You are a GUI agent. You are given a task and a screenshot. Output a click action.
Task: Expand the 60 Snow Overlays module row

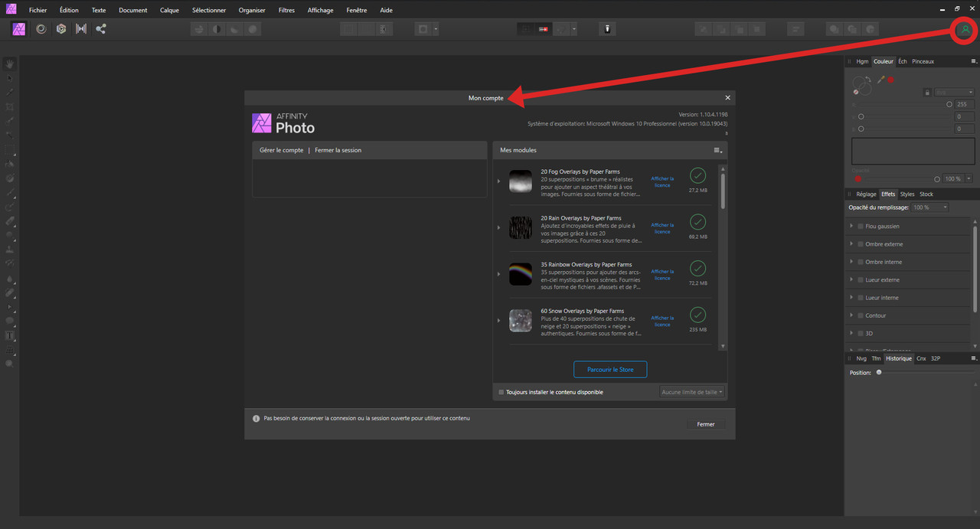coord(498,321)
